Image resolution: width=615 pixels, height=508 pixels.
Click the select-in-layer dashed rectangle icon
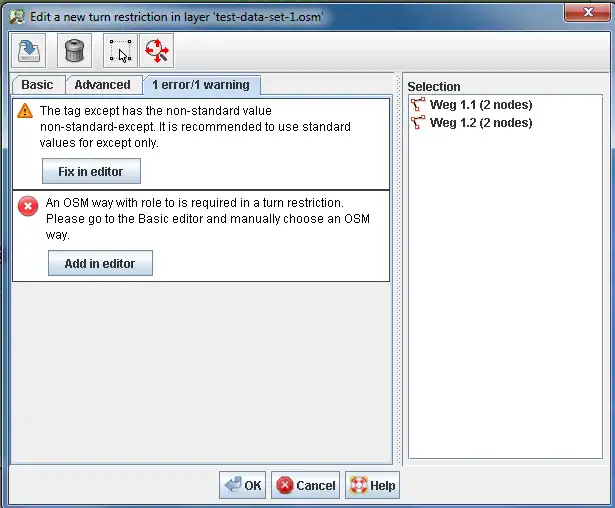click(x=120, y=49)
